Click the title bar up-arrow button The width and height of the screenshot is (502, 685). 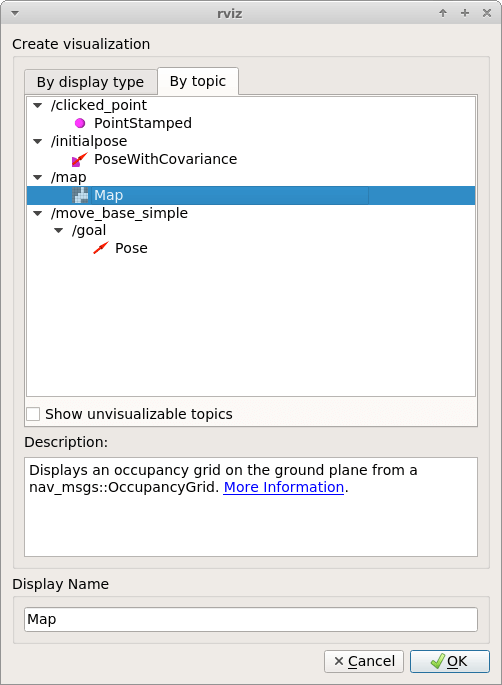click(x=443, y=13)
